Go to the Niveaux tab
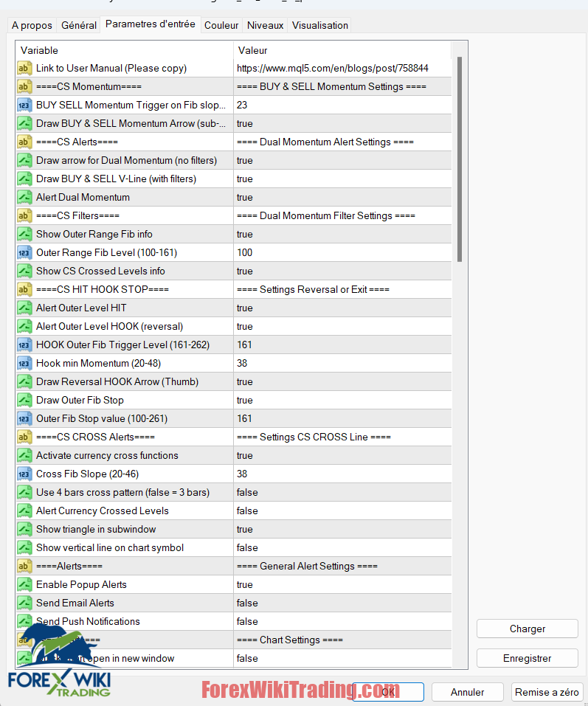This screenshot has width=588, height=706. 265,25
